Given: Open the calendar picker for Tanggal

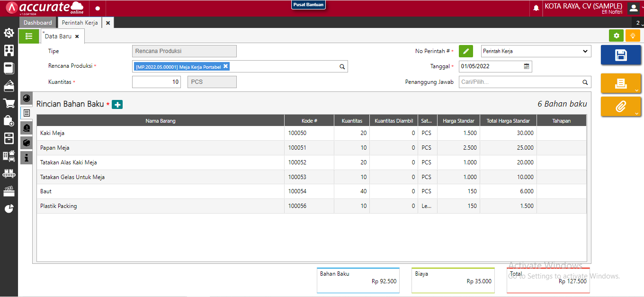Looking at the screenshot, I should click(527, 66).
